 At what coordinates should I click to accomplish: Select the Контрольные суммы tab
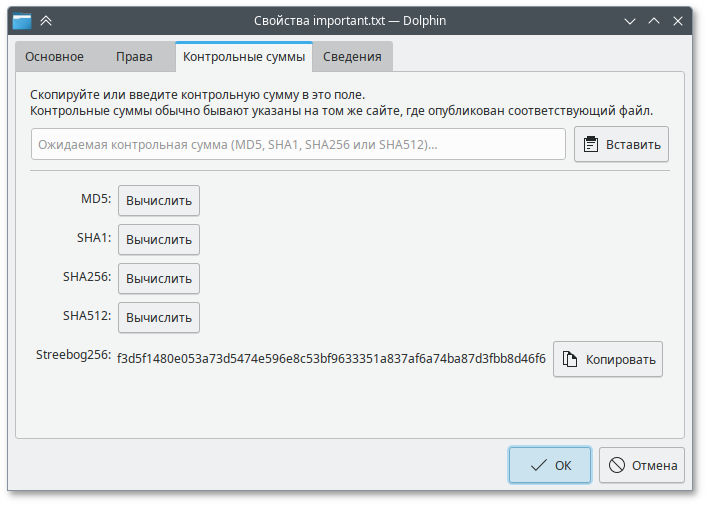[244, 57]
